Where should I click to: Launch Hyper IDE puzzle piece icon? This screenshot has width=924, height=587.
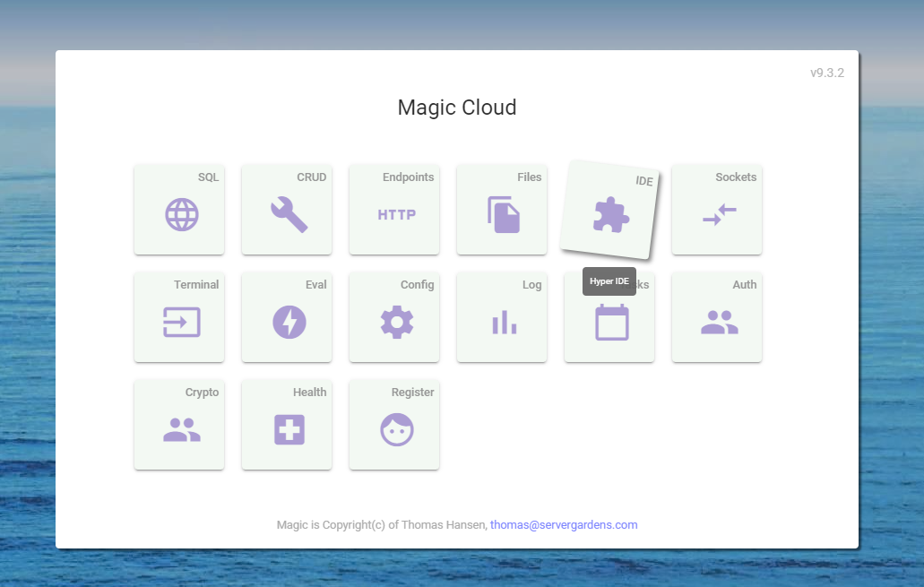(x=611, y=215)
